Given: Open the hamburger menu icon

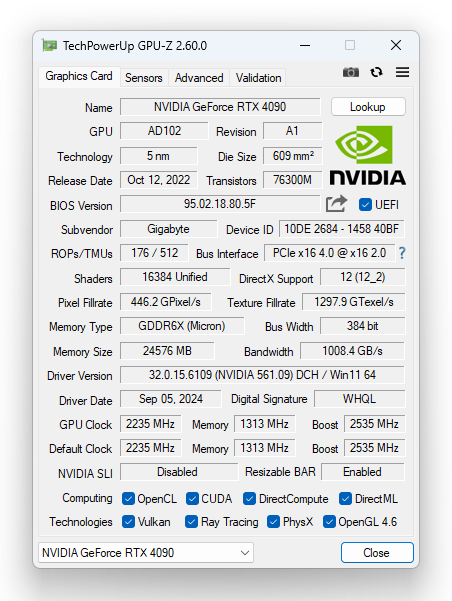Looking at the screenshot, I should point(403,72).
